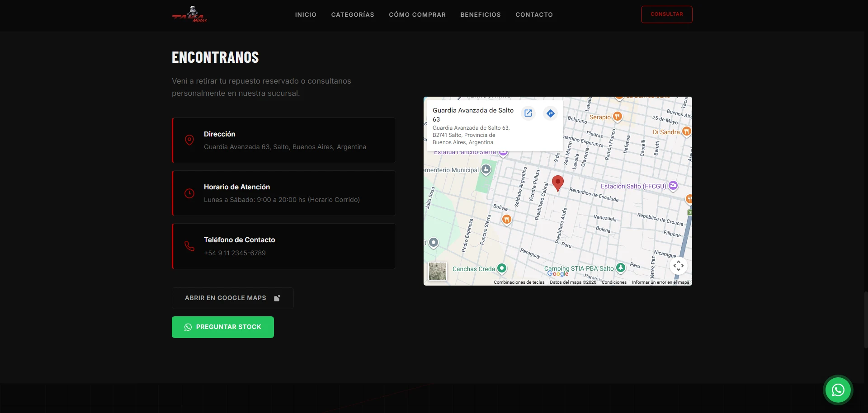The height and width of the screenshot is (413, 868).
Task: Click the red map marker pin
Action: pyautogui.click(x=558, y=183)
